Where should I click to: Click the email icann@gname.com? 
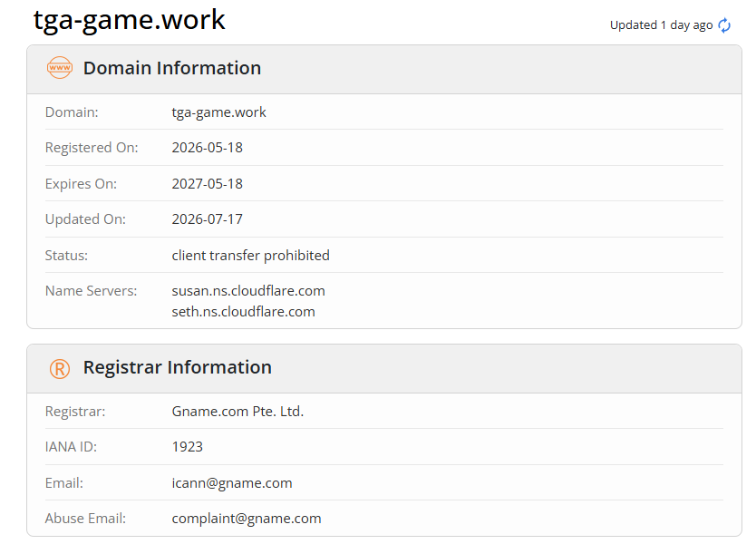point(232,483)
